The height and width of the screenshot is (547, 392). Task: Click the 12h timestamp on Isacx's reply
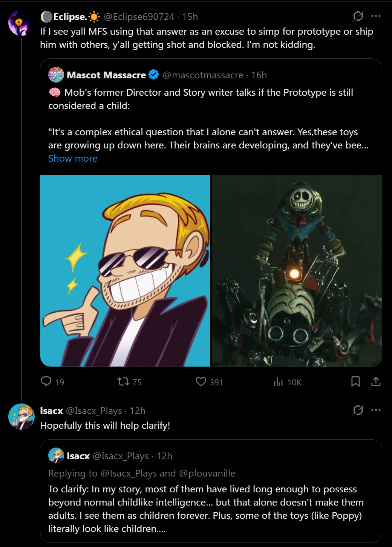point(138,411)
